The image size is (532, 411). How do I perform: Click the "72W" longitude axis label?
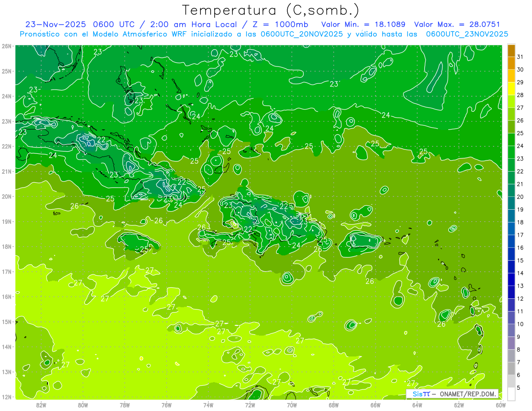250,405
